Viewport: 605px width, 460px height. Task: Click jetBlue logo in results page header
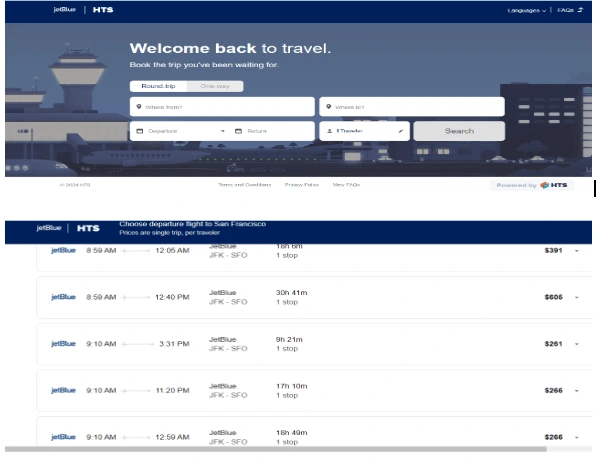pos(49,228)
